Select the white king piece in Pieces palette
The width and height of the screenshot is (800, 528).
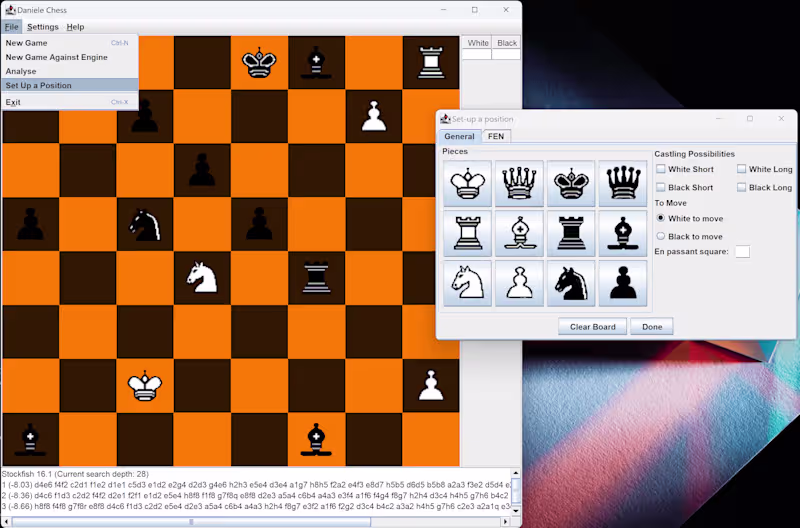467,183
